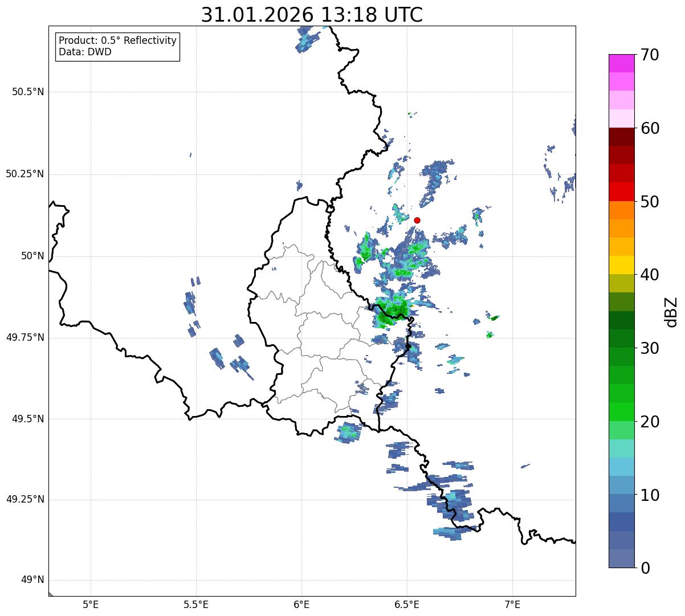Click the dark maroon colorbar segment below 60

click(622, 137)
